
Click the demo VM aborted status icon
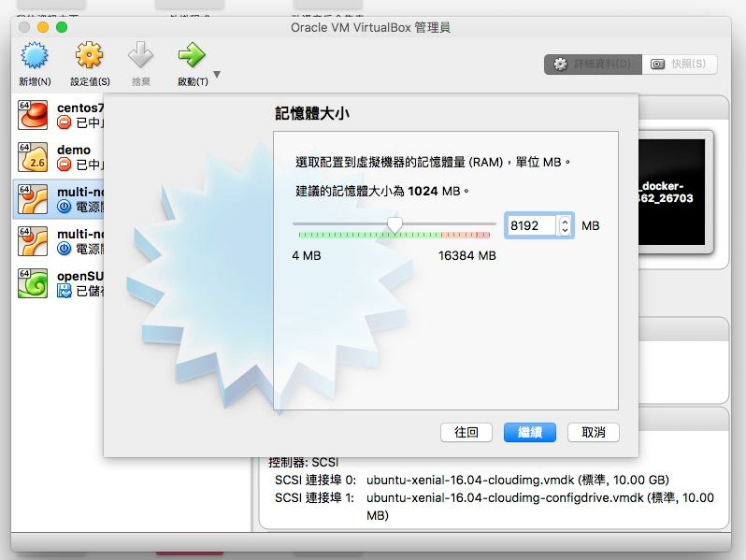pos(65,165)
